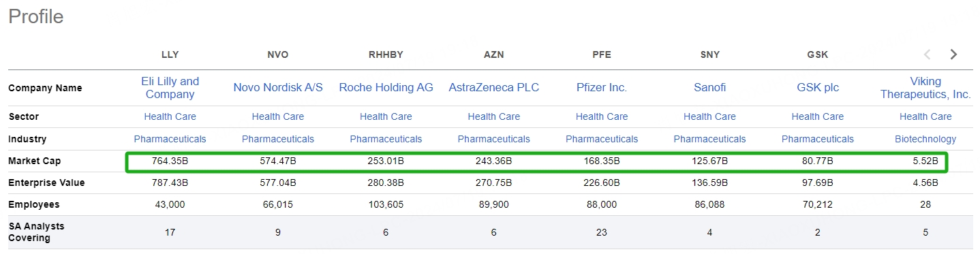The width and height of the screenshot is (980, 254).
Task: Select Biotechnology industry link
Action: 925,139
